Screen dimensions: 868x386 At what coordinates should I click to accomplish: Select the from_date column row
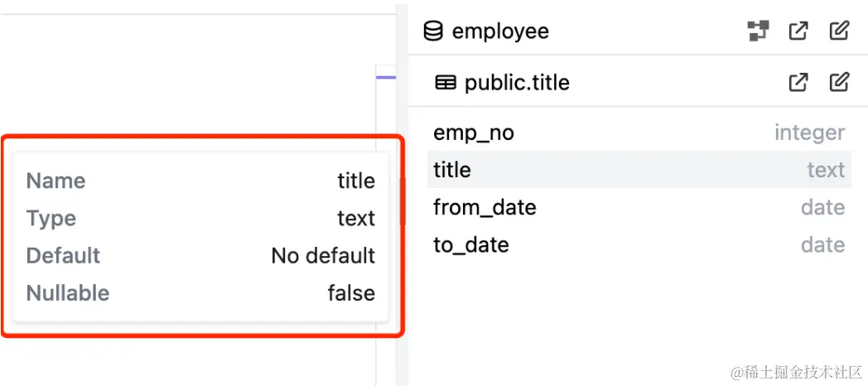pyautogui.click(x=639, y=207)
